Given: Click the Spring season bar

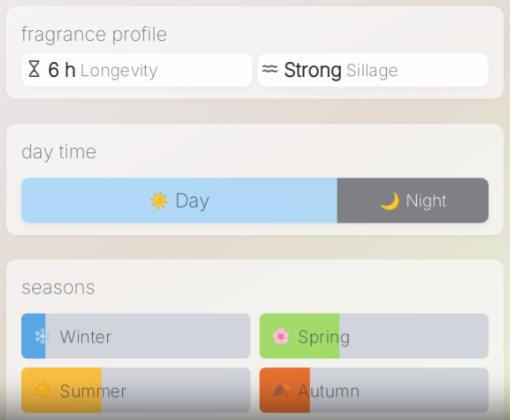Looking at the screenshot, I should 373,336.
